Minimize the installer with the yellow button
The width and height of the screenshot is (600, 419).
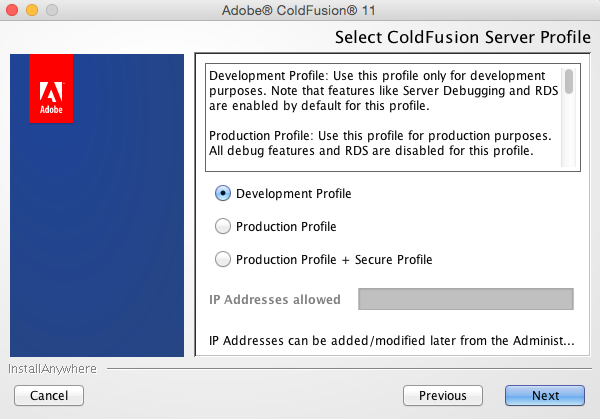[32, 10]
